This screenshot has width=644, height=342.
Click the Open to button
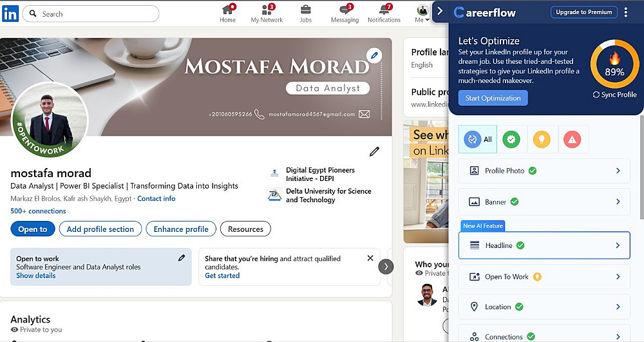(33, 229)
